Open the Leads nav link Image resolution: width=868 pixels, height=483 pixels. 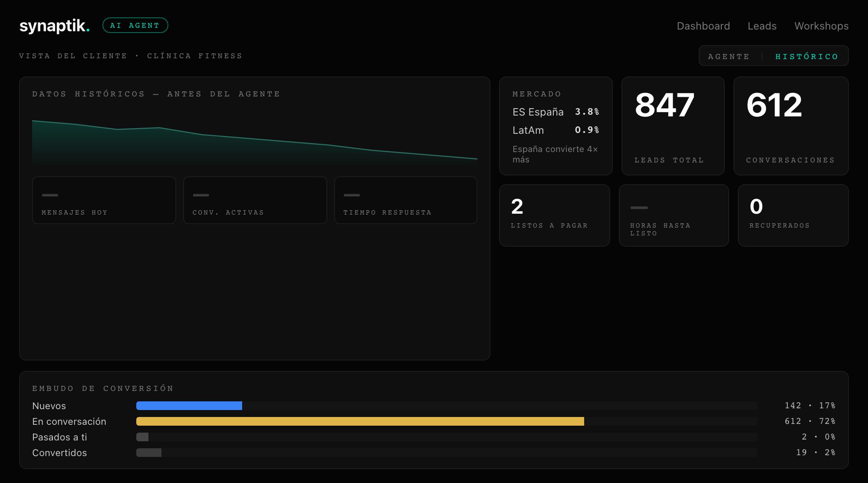(x=762, y=26)
